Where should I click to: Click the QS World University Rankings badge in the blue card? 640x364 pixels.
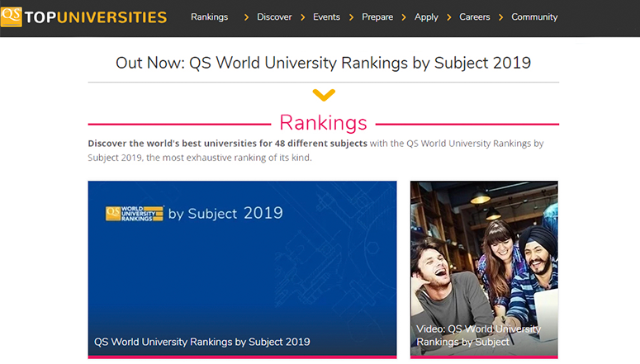135,214
